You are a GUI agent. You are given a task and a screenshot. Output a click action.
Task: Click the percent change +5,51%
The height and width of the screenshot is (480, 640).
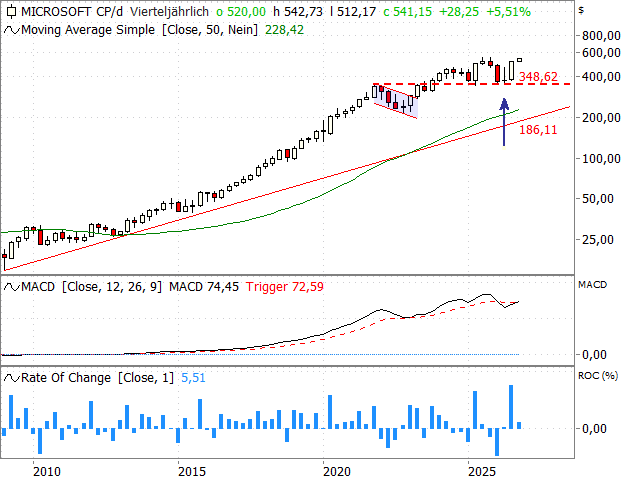coord(509,11)
